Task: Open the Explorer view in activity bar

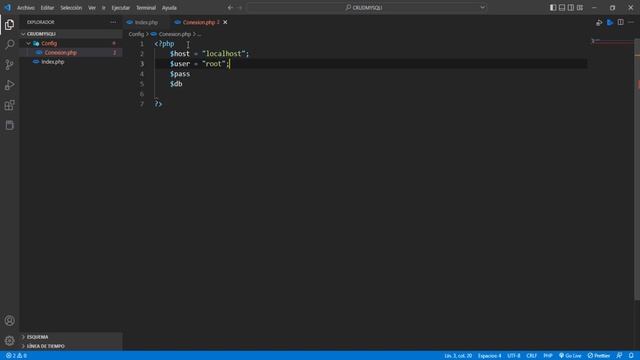Action: click(9, 24)
